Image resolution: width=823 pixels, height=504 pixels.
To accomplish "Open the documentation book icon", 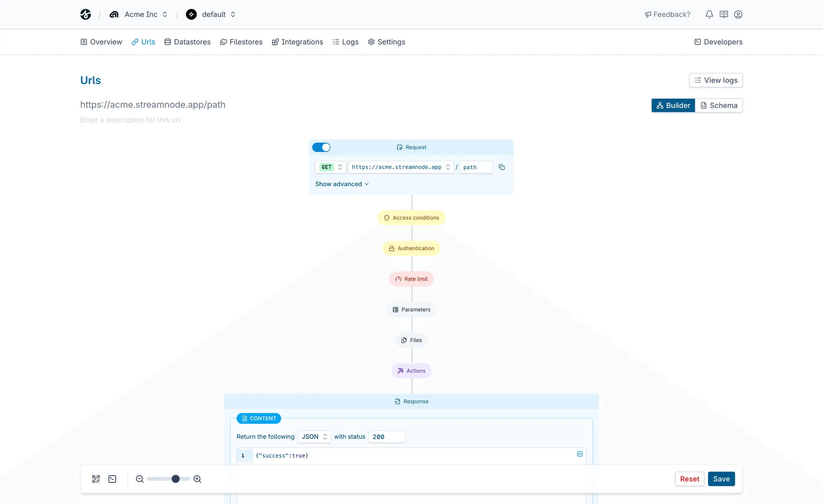I will tap(724, 14).
